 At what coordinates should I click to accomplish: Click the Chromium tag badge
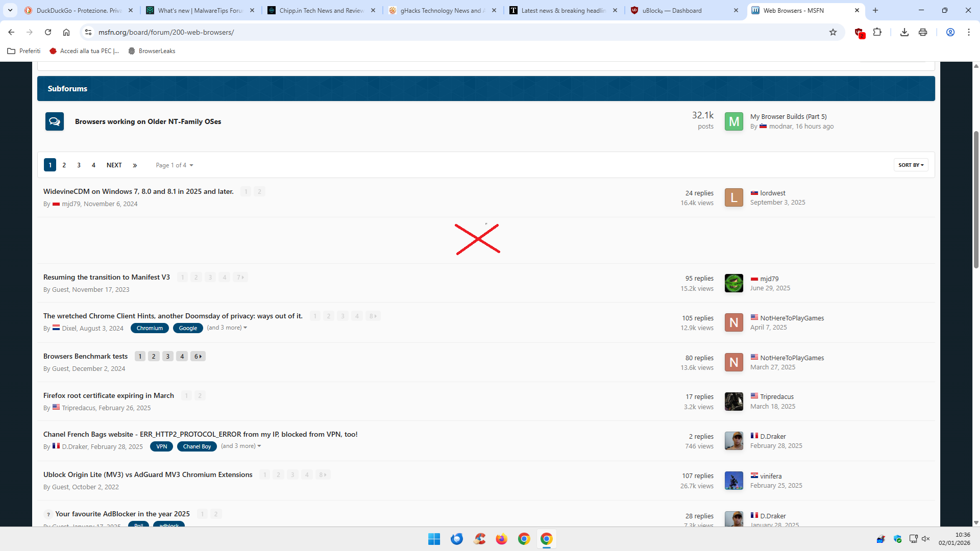tap(150, 328)
